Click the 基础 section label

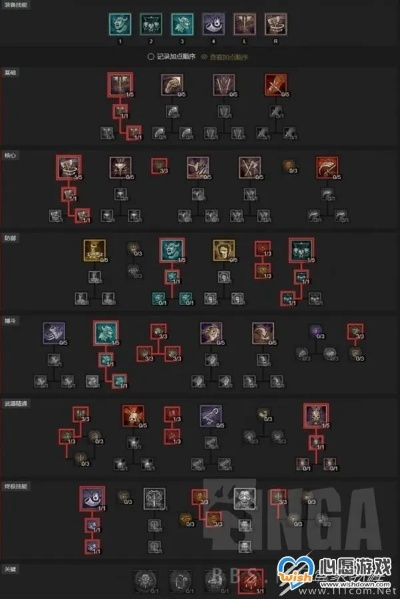coord(10,72)
